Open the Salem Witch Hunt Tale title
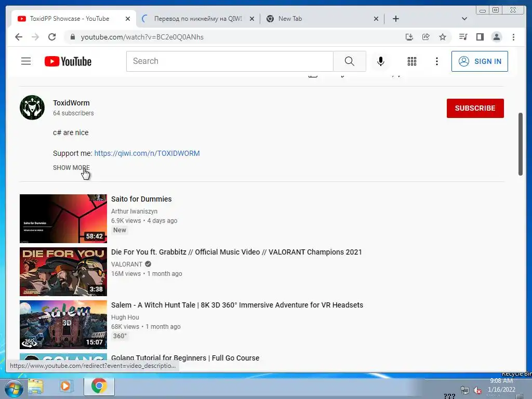532x399 pixels. [237, 305]
